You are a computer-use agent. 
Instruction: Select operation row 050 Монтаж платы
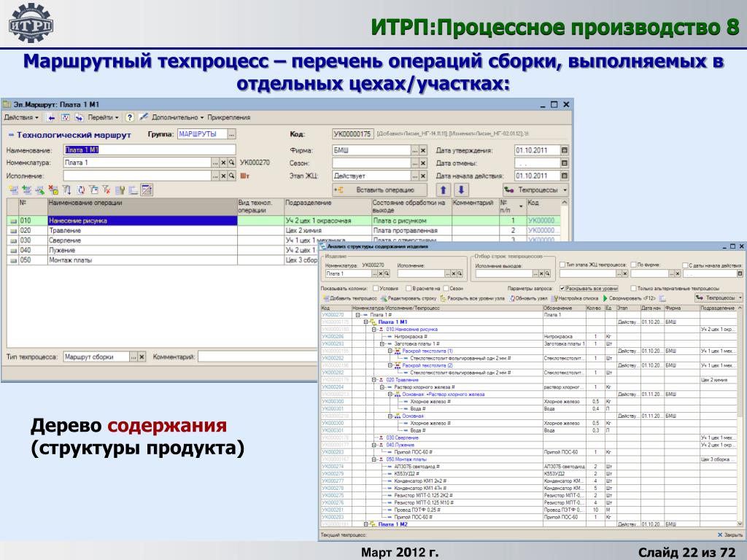click(x=162, y=260)
